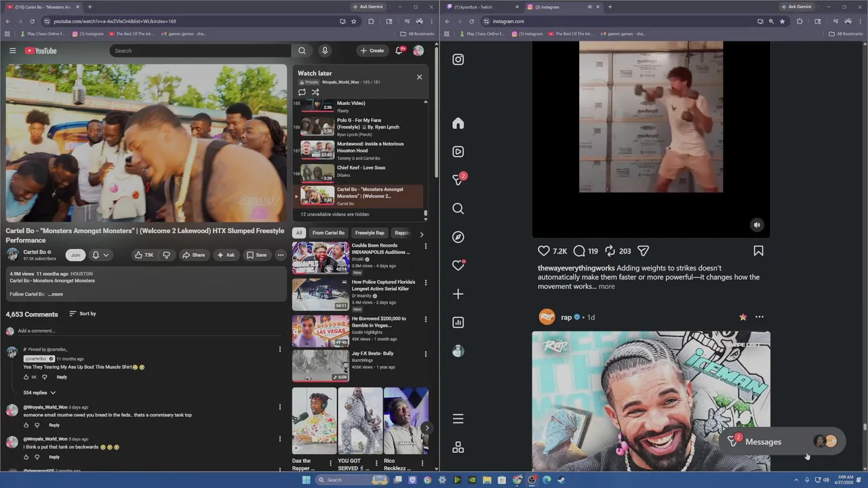Open Instagram direct messages sidebar icon
The width and height of the screenshot is (868, 488).
tap(458, 180)
